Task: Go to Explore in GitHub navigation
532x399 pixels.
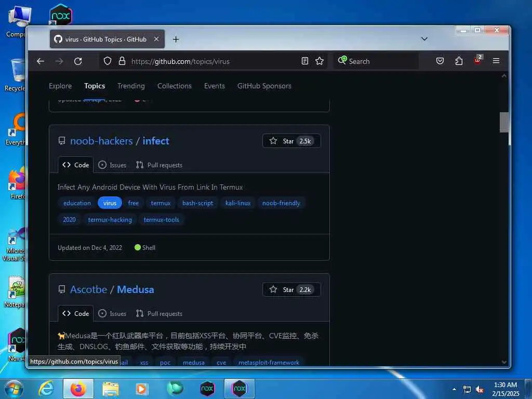Action: click(x=60, y=86)
